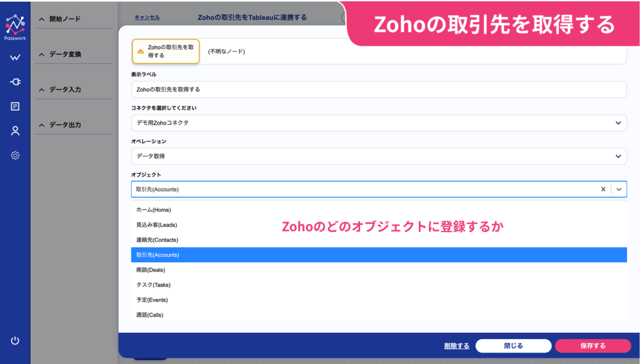Open the log list icon in sidebar
This screenshot has width=641, height=364.
point(15,106)
